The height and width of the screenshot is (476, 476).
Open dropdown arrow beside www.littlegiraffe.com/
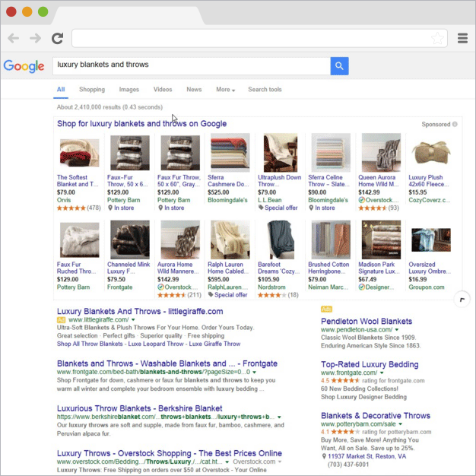(x=133, y=319)
